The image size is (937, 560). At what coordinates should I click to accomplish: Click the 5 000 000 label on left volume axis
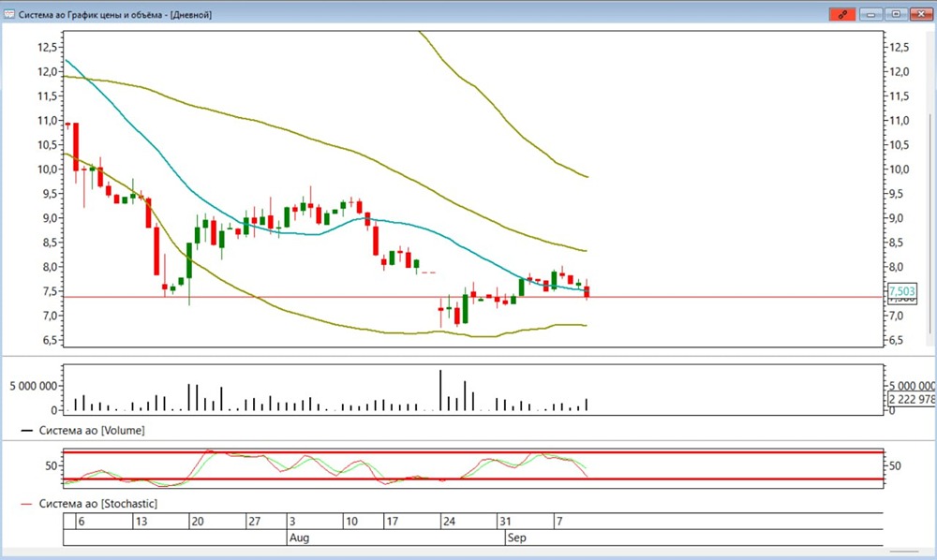(x=34, y=386)
